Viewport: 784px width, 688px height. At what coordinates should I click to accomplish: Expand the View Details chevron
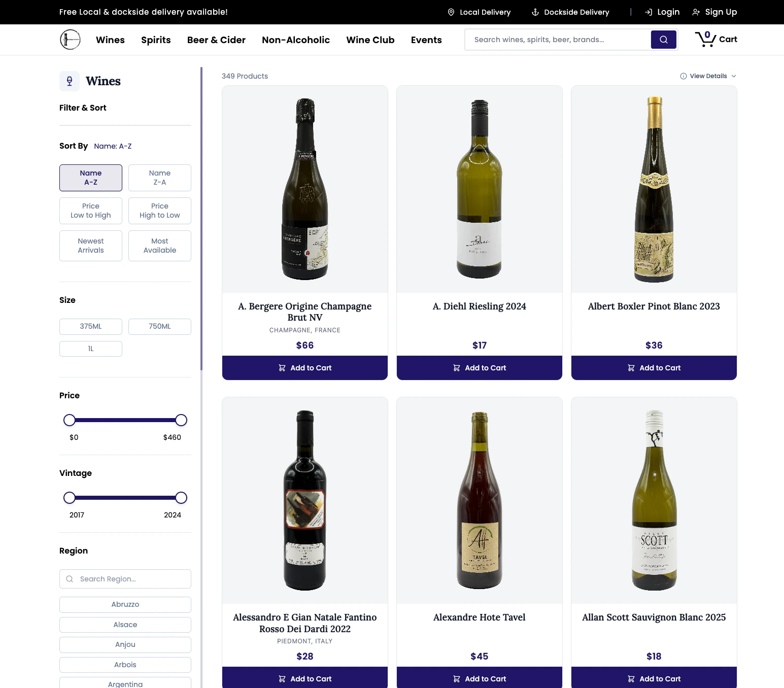(734, 76)
